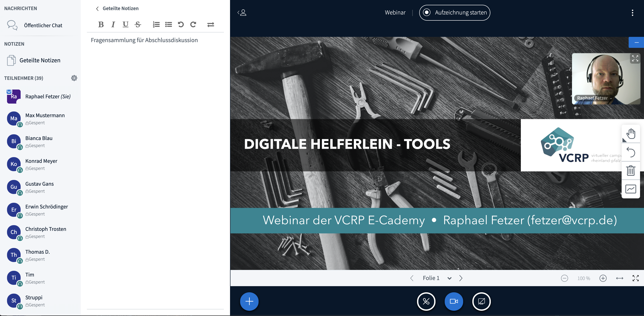Select the hand pan whiteboard tool
Screen dimensions: 644x316
click(630, 134)
